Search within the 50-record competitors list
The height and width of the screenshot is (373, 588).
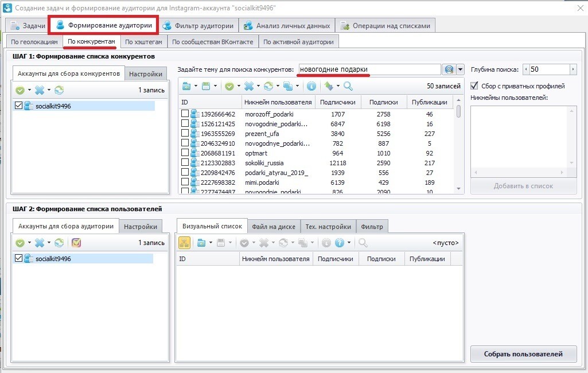point(348,86)
